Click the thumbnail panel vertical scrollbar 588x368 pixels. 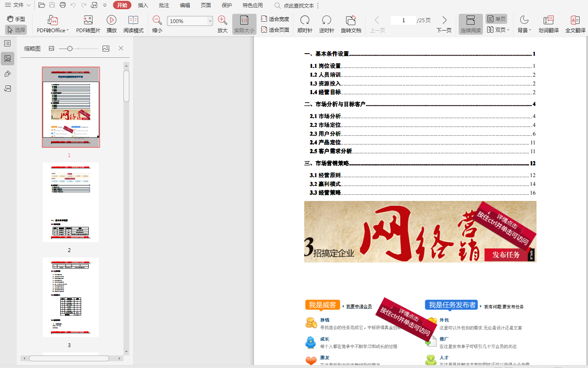coord(126,86)
